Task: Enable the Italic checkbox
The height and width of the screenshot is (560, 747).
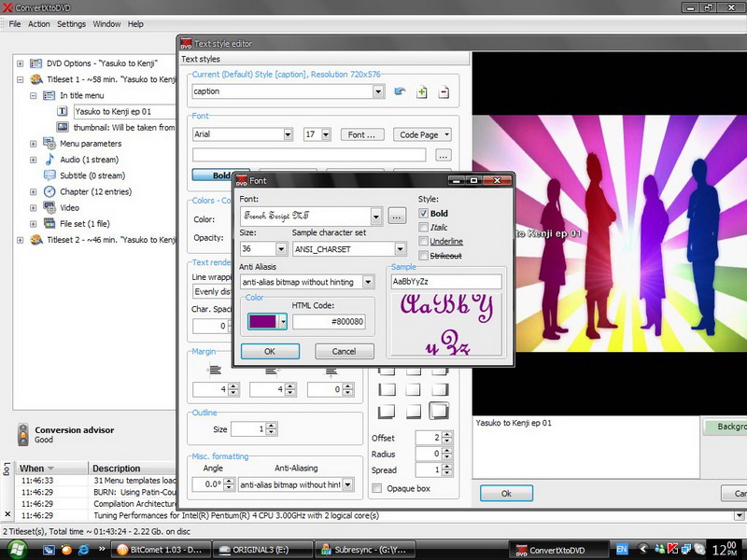Action: click(x=423, y=227)
